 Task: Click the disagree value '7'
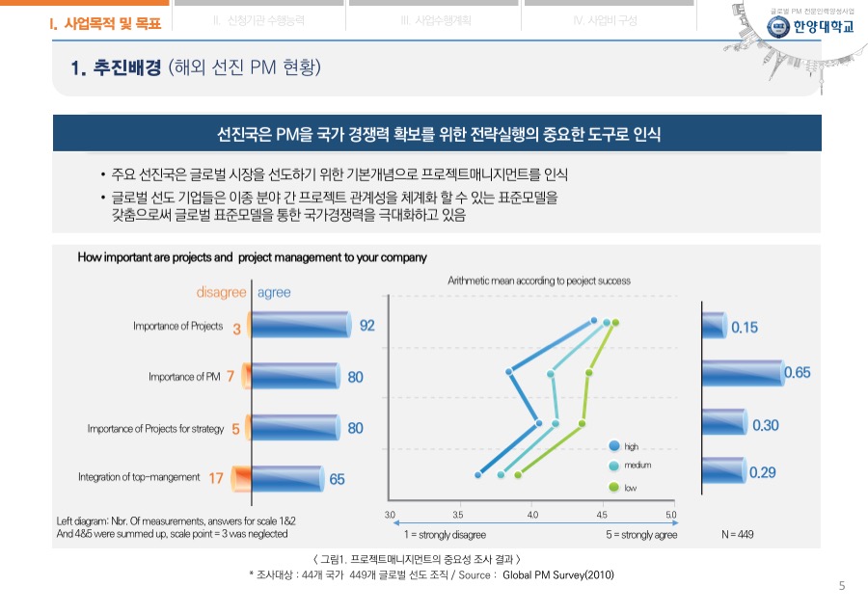tap(231, 377)
